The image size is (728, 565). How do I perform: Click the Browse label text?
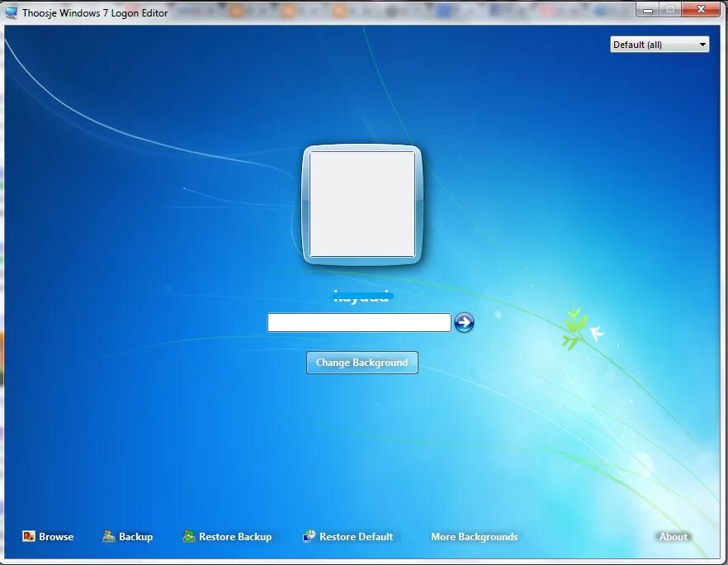click(x=56, y=537)
